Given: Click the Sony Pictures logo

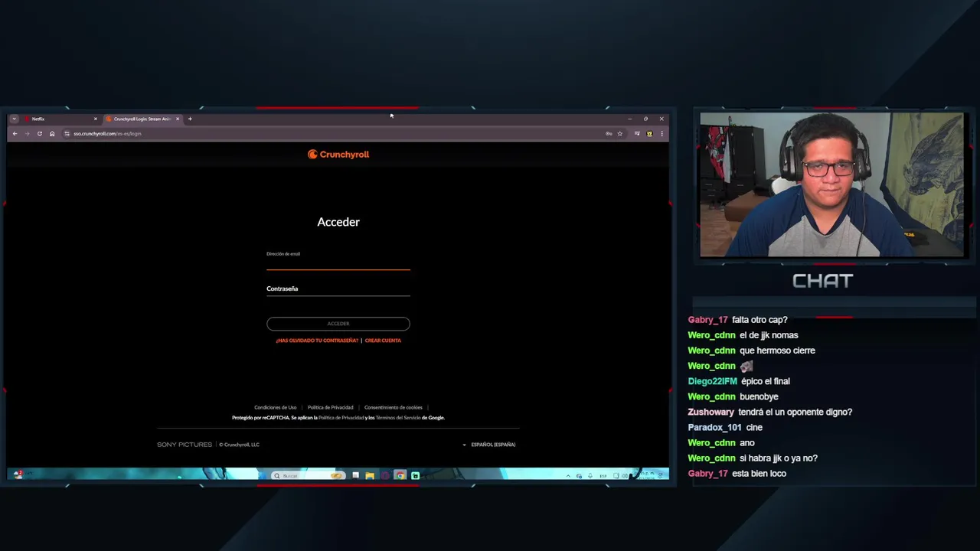Looking at the screenshot, I should point(185,445).
